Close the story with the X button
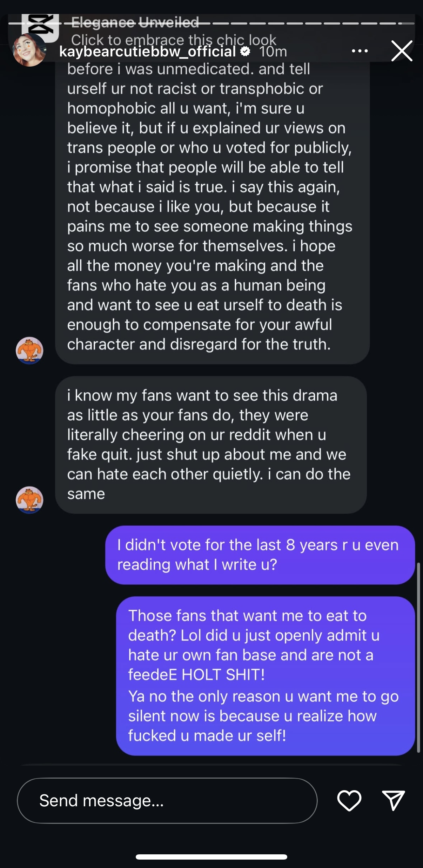The width and height of the screenshot is (423, 868). [x=402, y=51]
